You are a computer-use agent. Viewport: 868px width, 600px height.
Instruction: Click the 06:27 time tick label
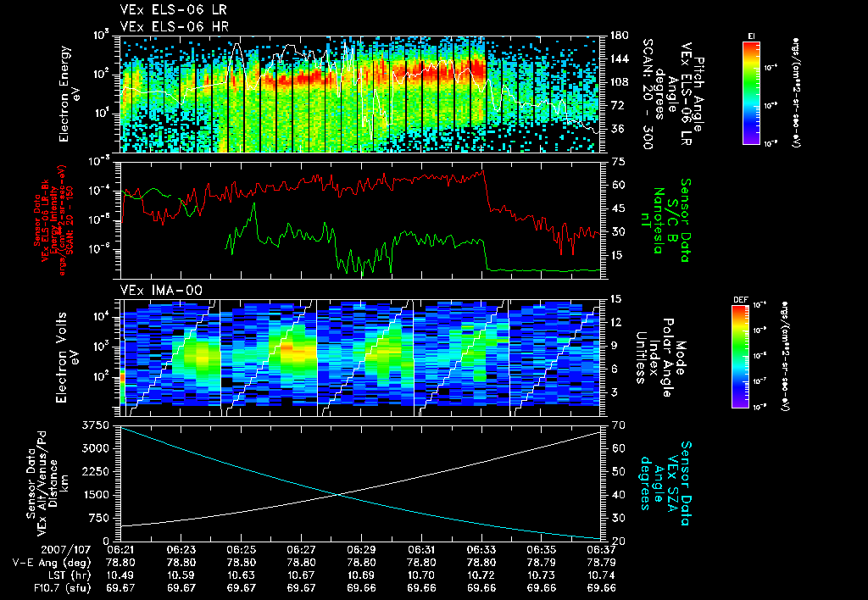coord(301,550)
